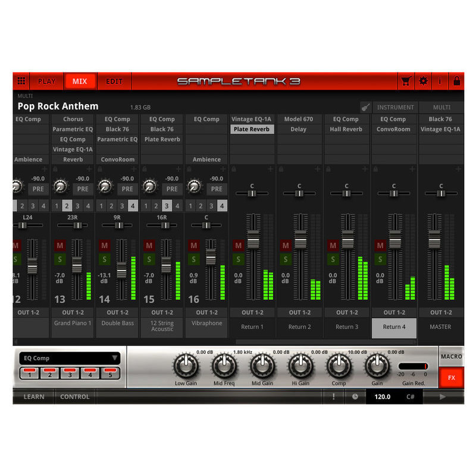Click the lock icon on channel 16
476x476 pixels.
189,169
